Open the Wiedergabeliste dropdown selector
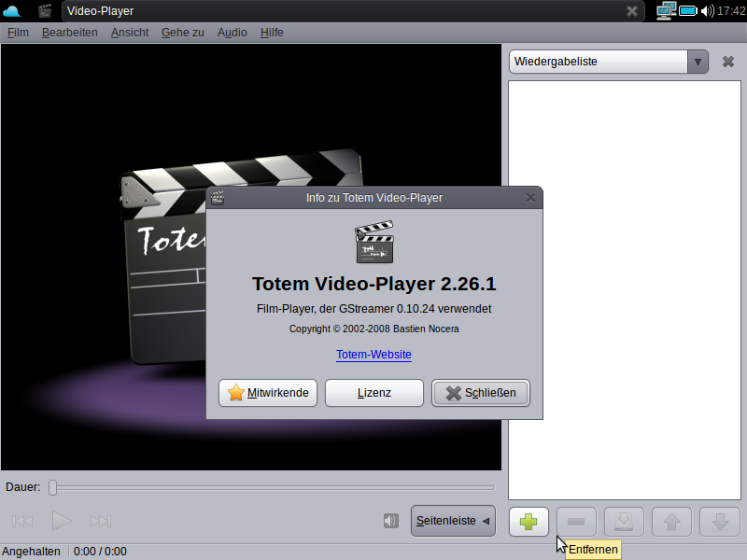The width and height of the screenshot is (747, 560). (697, 62)
